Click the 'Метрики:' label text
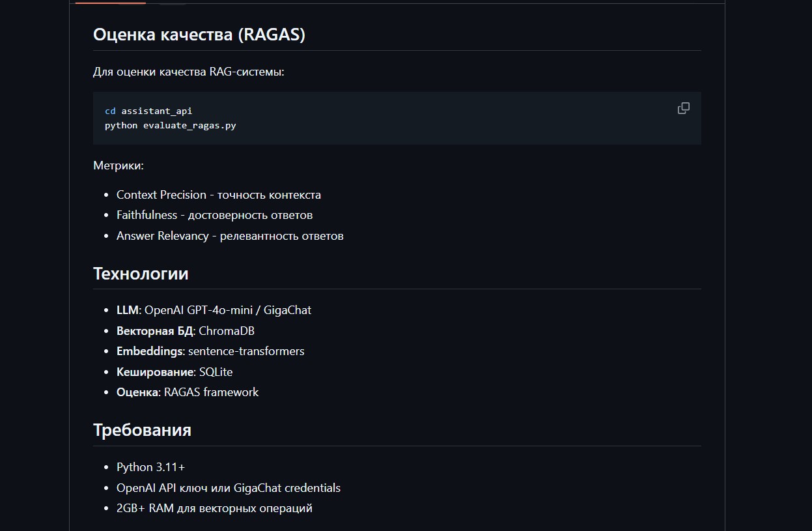Screen dimensions: 812x531 tap(119, 165)
